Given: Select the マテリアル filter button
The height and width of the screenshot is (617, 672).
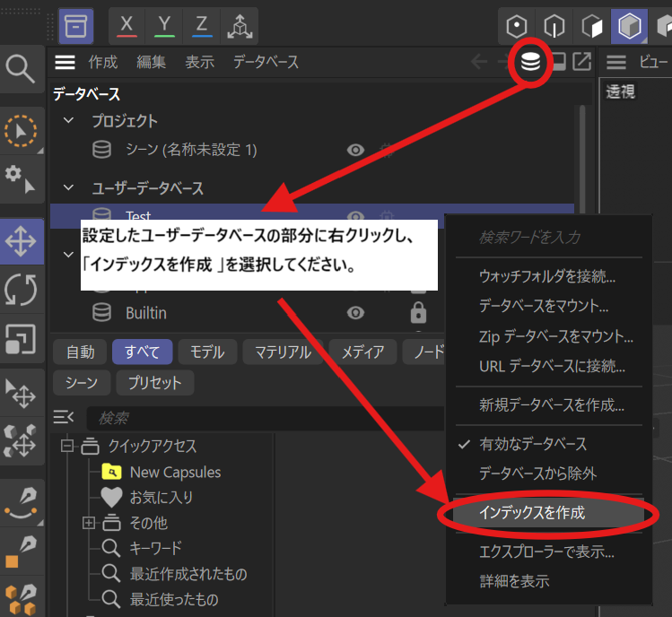Looking at the screenshot, I should click(283, 352).
